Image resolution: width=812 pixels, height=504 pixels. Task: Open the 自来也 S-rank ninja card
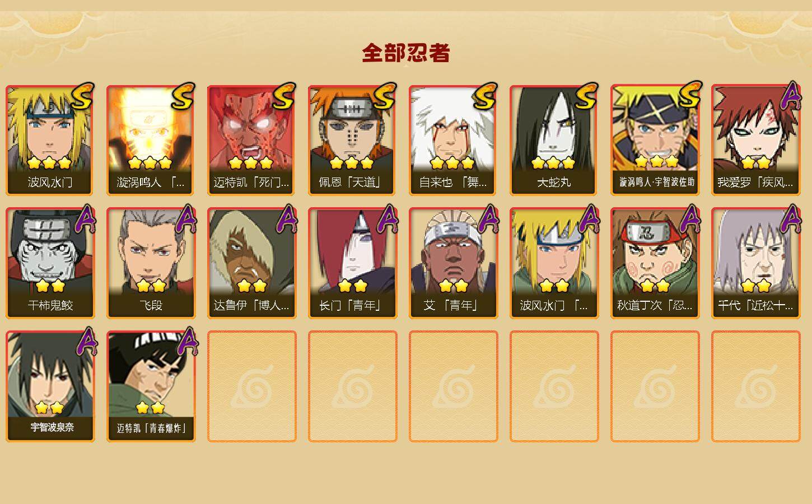point(454,140)
